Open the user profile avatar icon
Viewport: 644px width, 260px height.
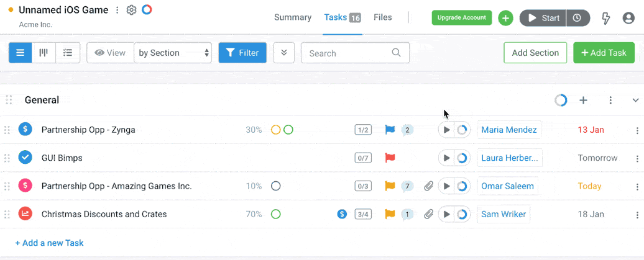click(x=628, y=18)
